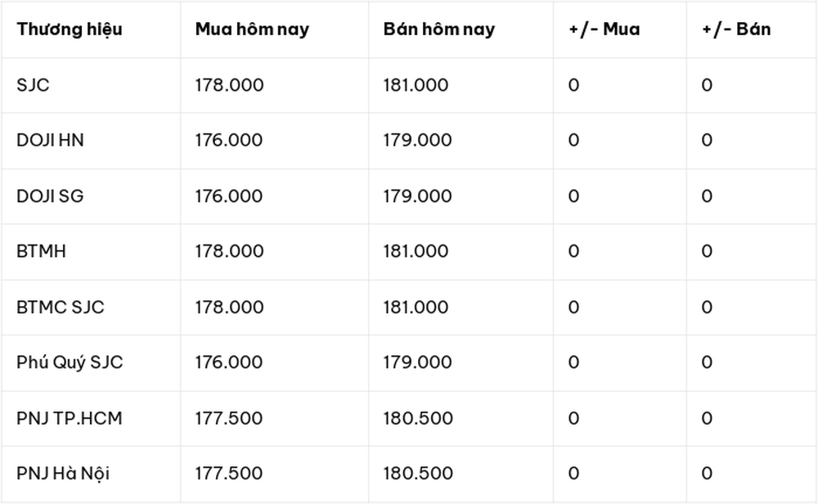
Task: Click BTMH sell price 181.000
Action: (x=416, y=251)
